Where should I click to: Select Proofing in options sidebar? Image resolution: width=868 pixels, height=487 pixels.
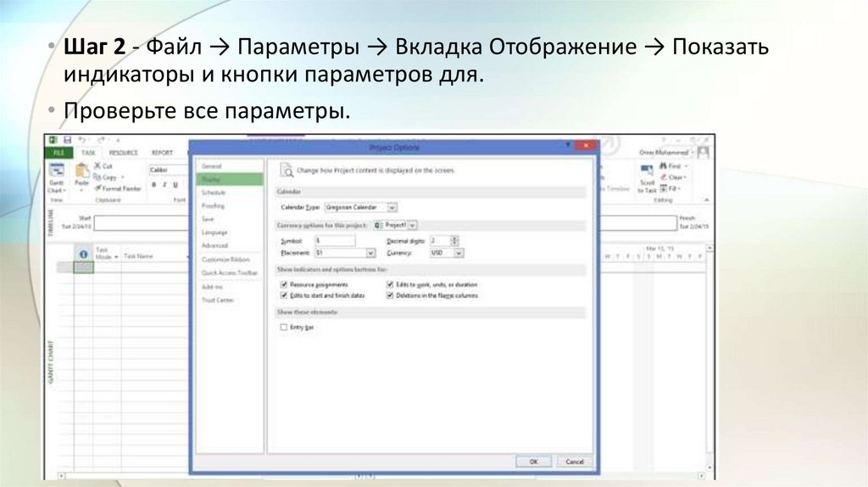229,205
